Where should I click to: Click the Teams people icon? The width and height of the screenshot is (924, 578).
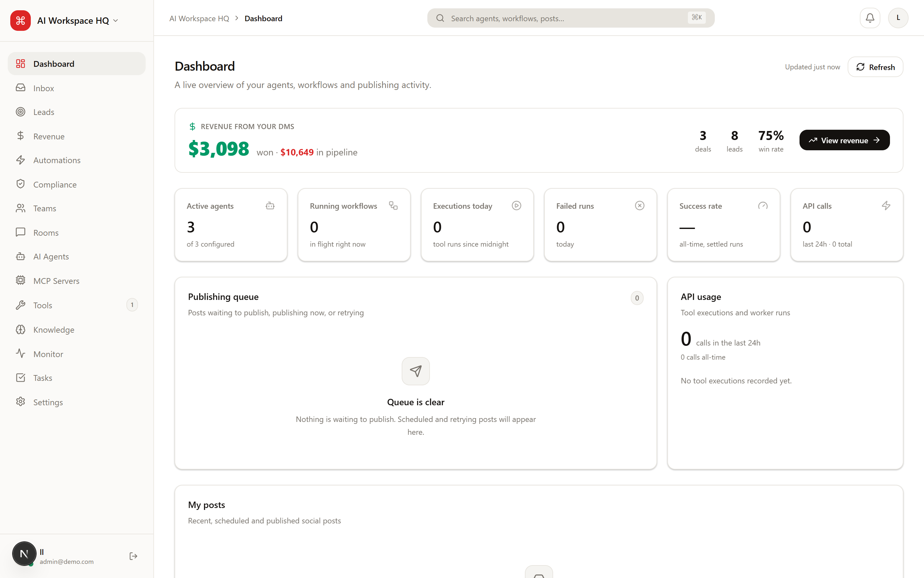coord(21,208)
